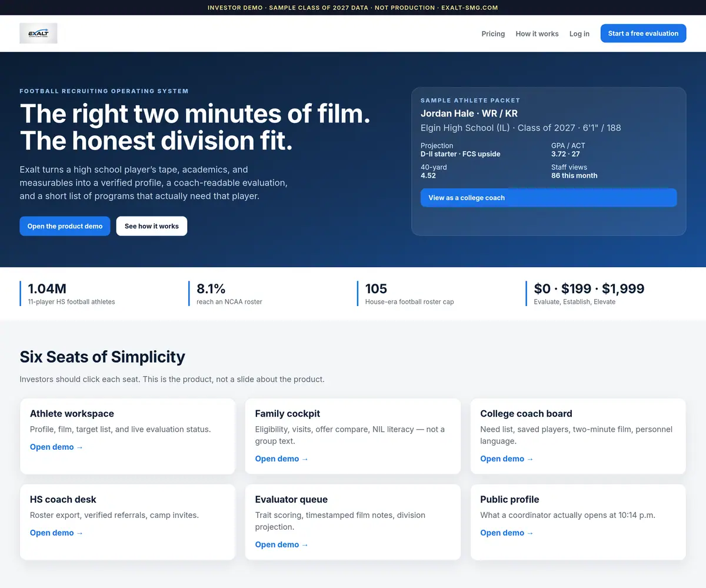Click the 1.04M statistic
This screenshot has width=706, height=588.
pyautogui.click(x=47, y=288)
